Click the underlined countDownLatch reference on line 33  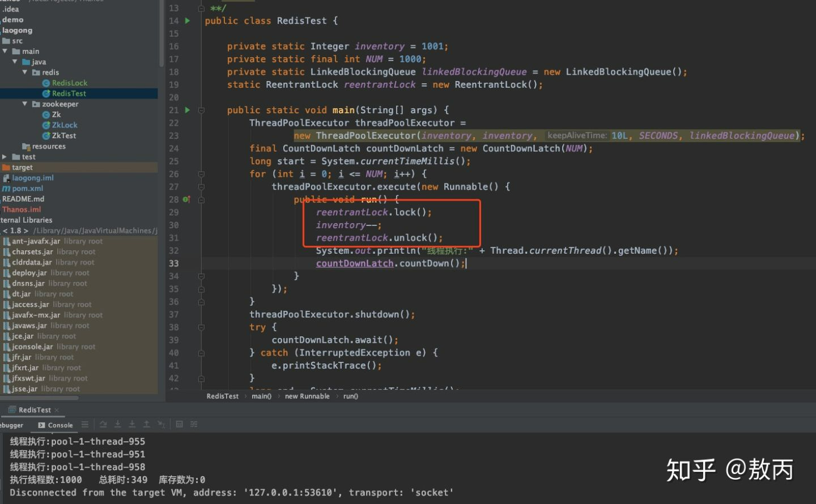click(355, 263)
